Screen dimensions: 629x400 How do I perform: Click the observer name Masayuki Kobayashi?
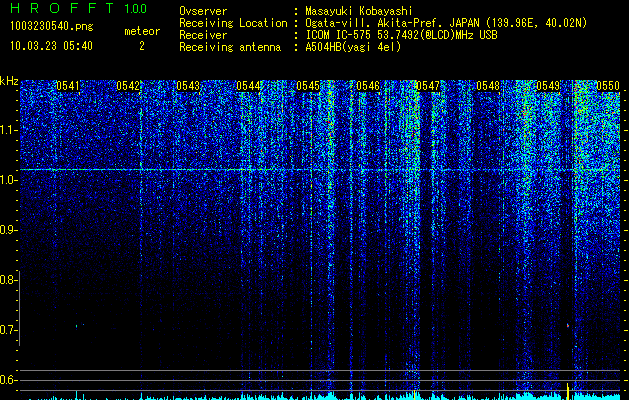(x=359, y=11)
